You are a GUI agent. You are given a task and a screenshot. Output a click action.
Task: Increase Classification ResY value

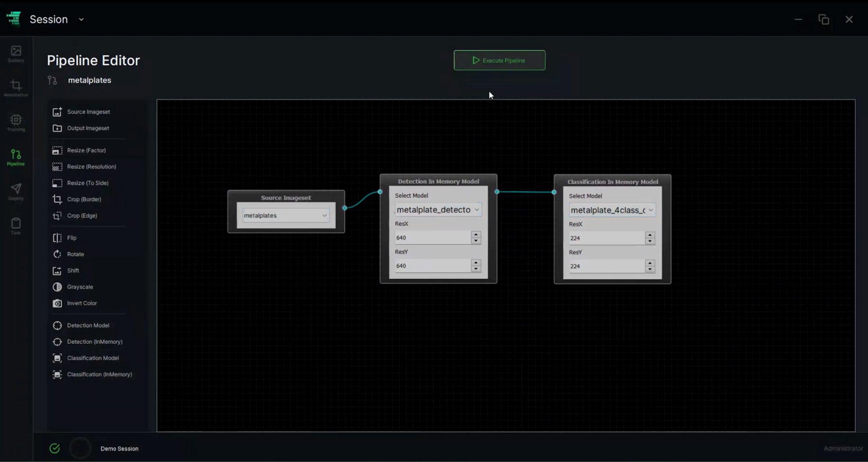[650, 263]
